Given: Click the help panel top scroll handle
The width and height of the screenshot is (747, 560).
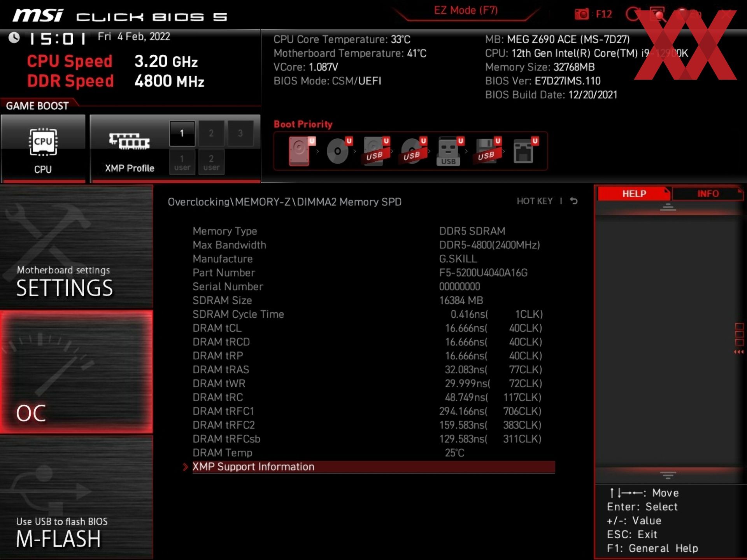Looking at the screenshot, I should pyautogui.click(x=668, y=207).
